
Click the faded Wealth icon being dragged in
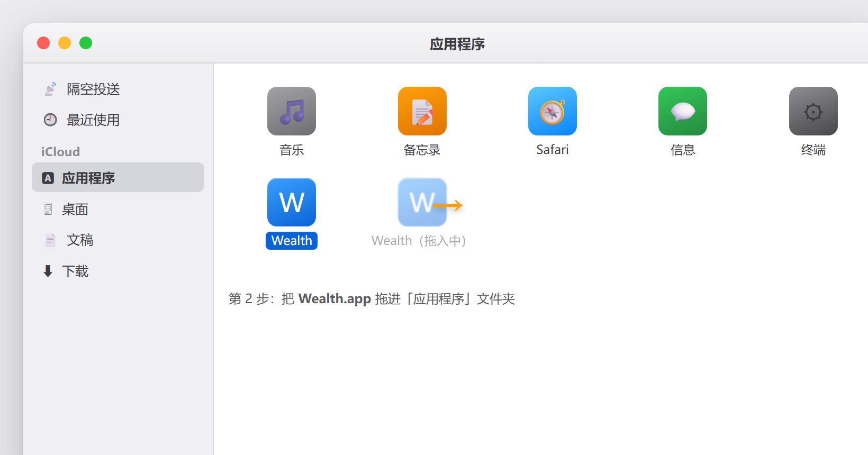pos(422,202)
